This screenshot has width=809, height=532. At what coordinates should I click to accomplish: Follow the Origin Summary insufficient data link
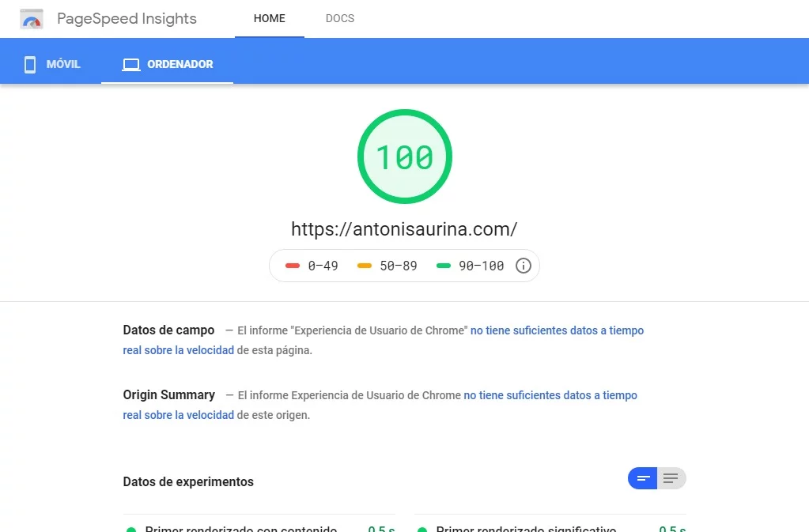380,406
